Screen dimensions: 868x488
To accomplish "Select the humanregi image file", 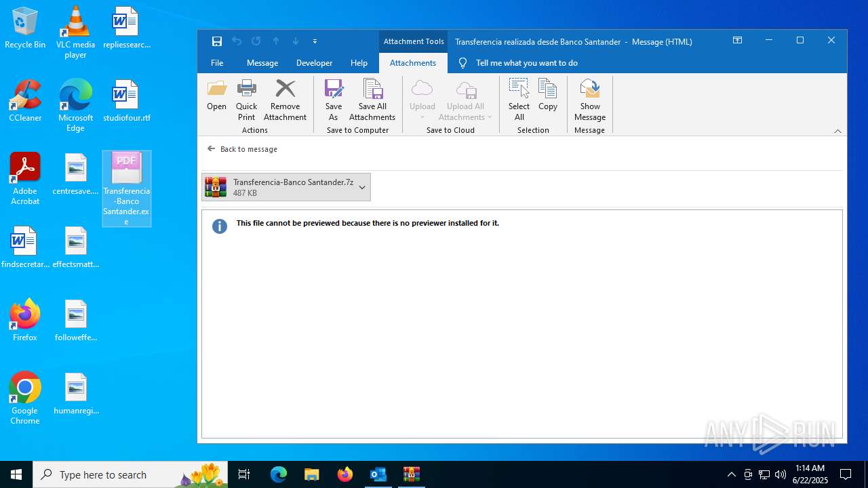I will (75, 394).
